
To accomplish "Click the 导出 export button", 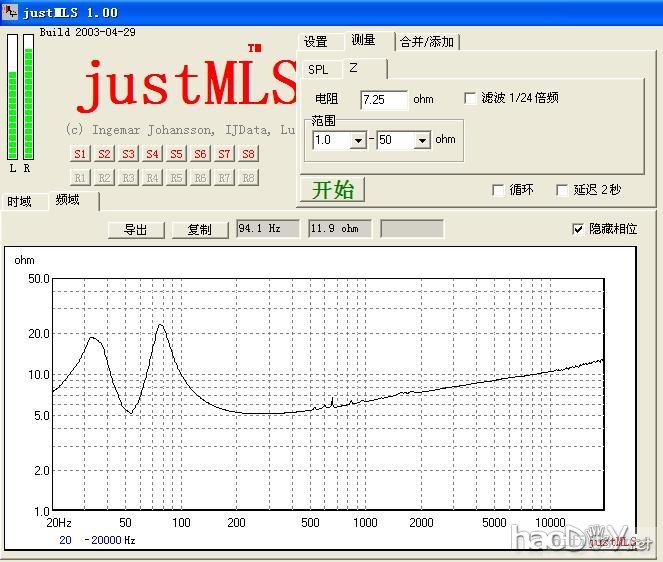I will 135,229.
